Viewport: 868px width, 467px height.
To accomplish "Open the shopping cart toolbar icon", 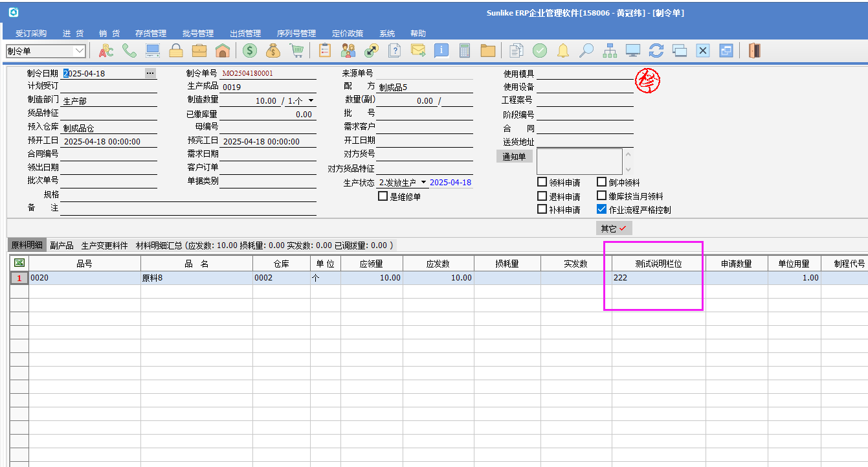I will (x=296, y=51).
